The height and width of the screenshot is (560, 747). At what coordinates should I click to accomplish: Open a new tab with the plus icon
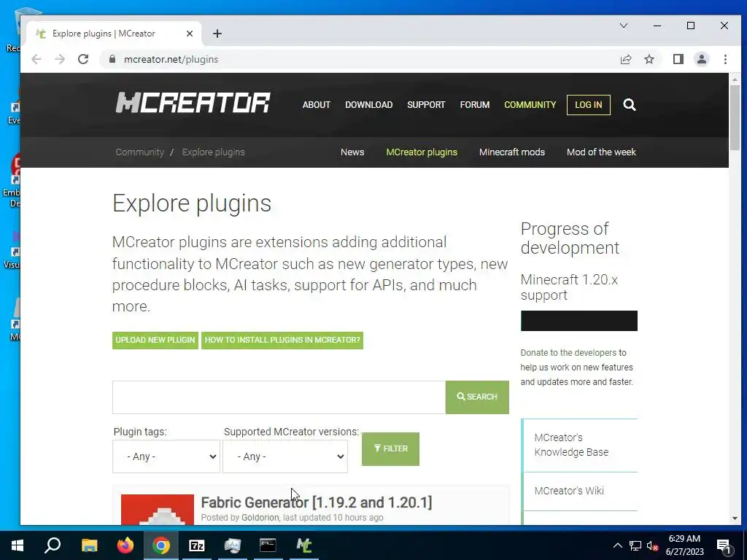point(217,34)
